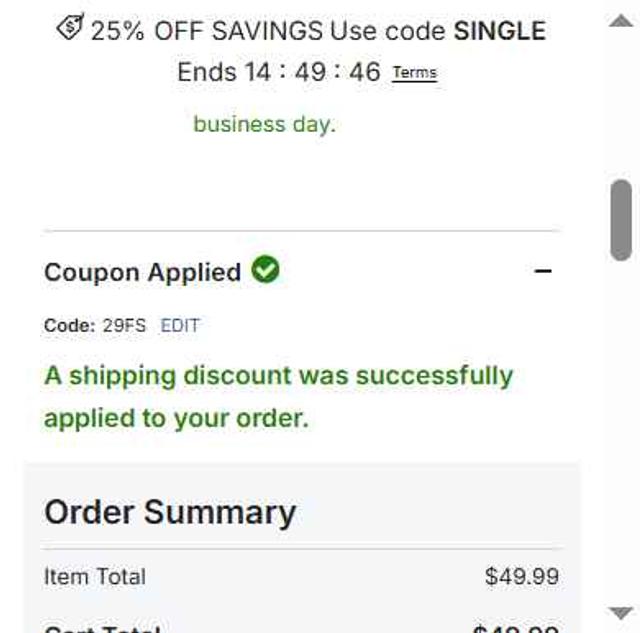
Task: Click the green Coupon Applied checkmark icon
Action: 265,270
